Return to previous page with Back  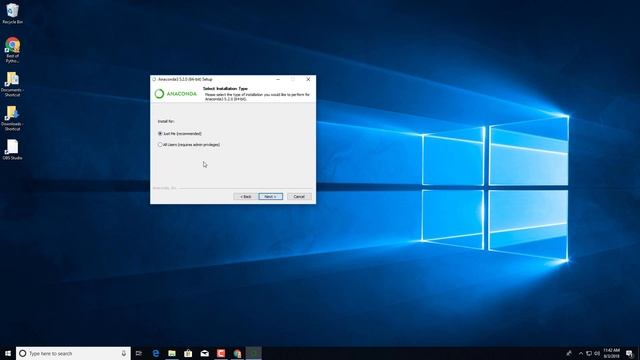[x=245, y=197]
